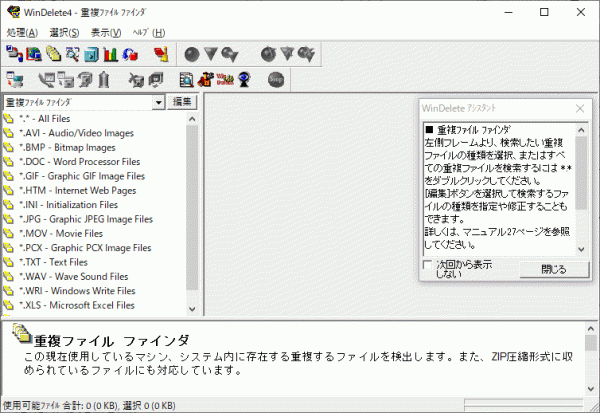Select *.XLS - Microsoft Excel Files entry
Viewport: 600px width, 413px height.
pos(79,305)
